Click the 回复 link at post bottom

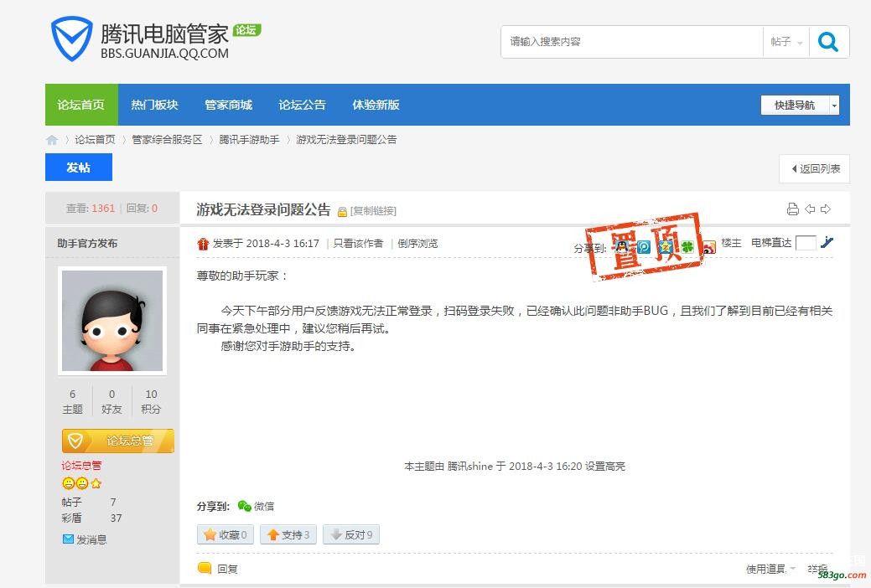[227, 569]
